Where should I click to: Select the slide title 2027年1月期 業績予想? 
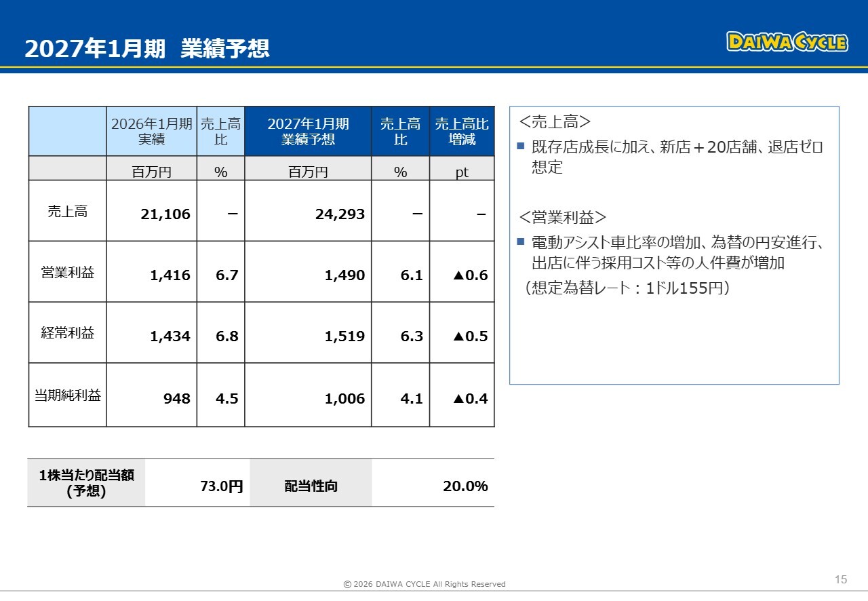147,49
